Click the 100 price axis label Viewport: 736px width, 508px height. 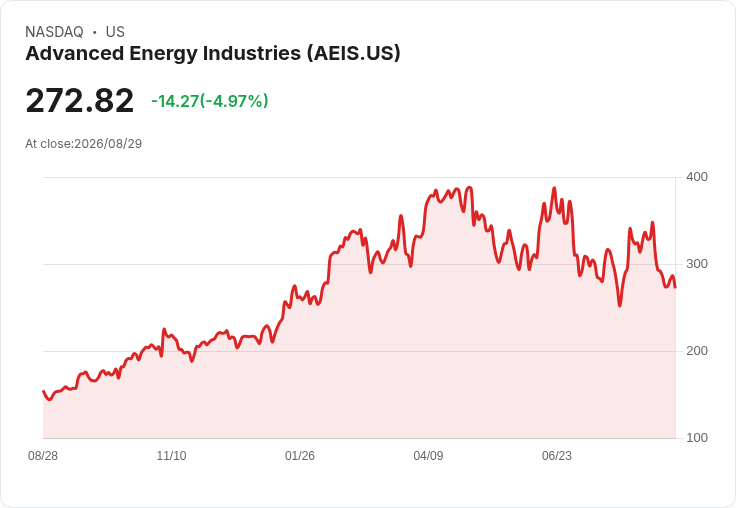pos(697,438)
